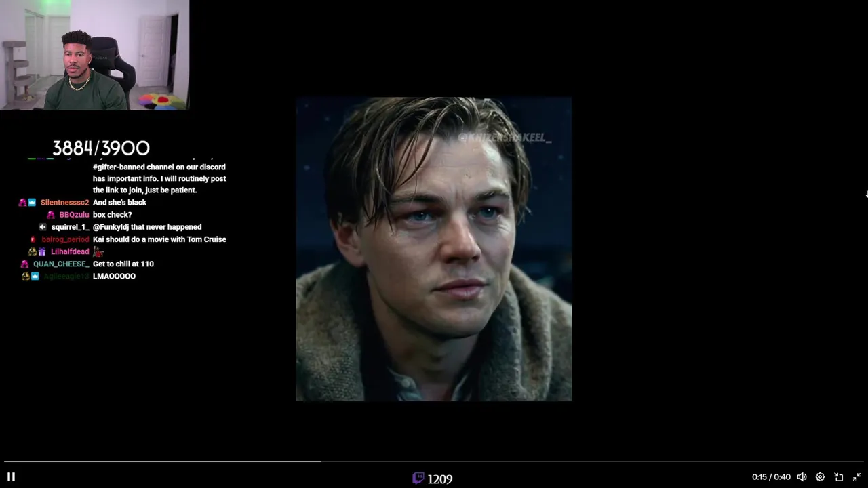Click 'Kai should do a movie with Tom Cruise'
The width and height of the screenshot is (868, 488).
[x=159, y=239]
